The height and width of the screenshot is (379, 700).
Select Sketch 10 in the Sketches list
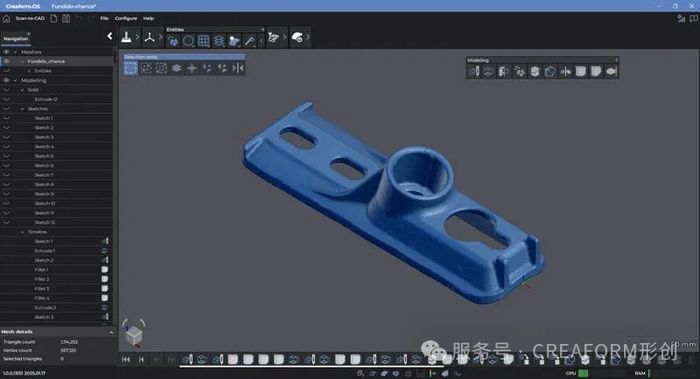pyautogui.click(x=45, y=204)
